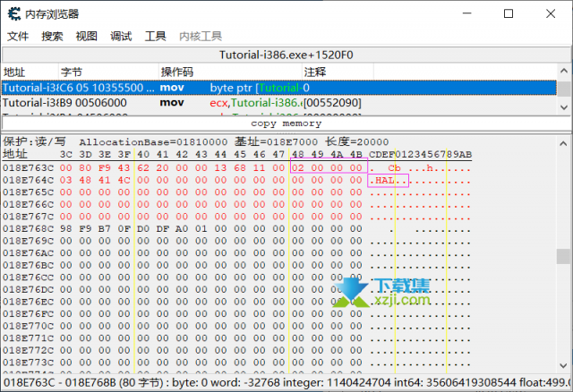573x392 pixels.
Task: Click the 注释 column header
Action: point(338,72)
